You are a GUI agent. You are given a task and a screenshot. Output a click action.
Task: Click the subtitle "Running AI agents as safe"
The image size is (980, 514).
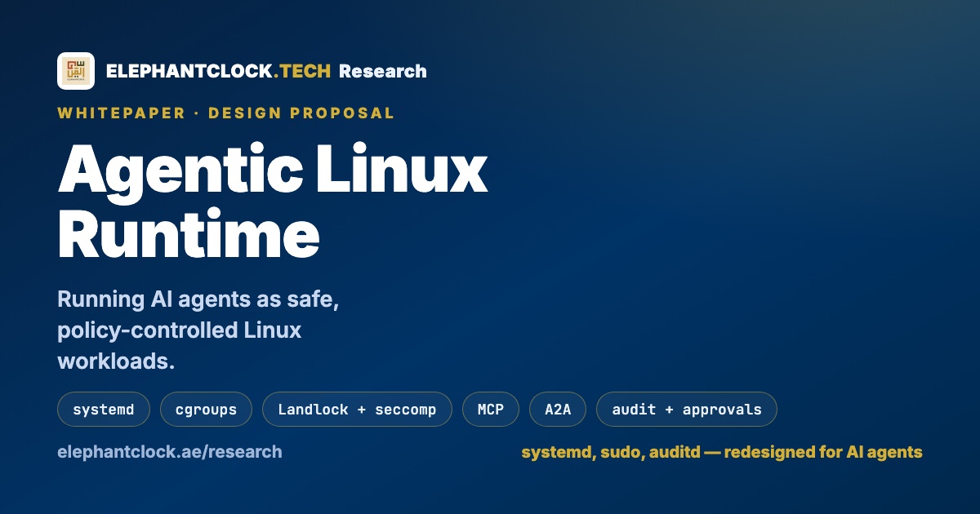tap(198, 299)
